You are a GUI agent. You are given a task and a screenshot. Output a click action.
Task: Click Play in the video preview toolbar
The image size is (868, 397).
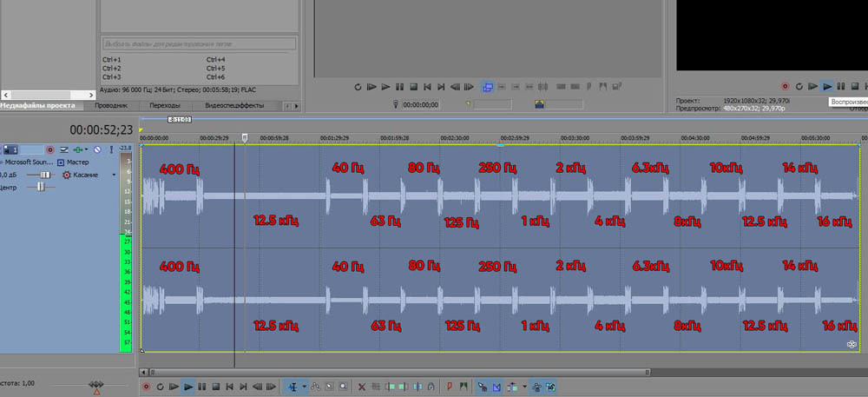(827, 87)
